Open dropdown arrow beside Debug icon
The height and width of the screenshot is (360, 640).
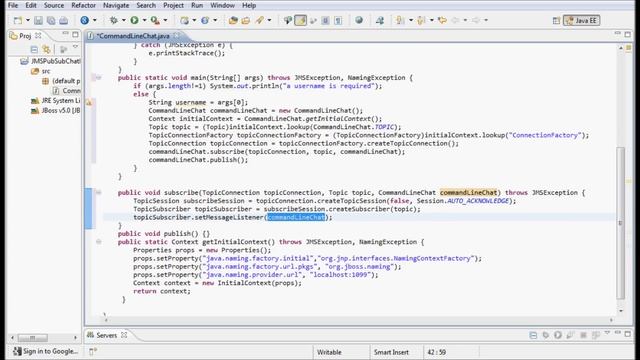[x=124, y=20]
